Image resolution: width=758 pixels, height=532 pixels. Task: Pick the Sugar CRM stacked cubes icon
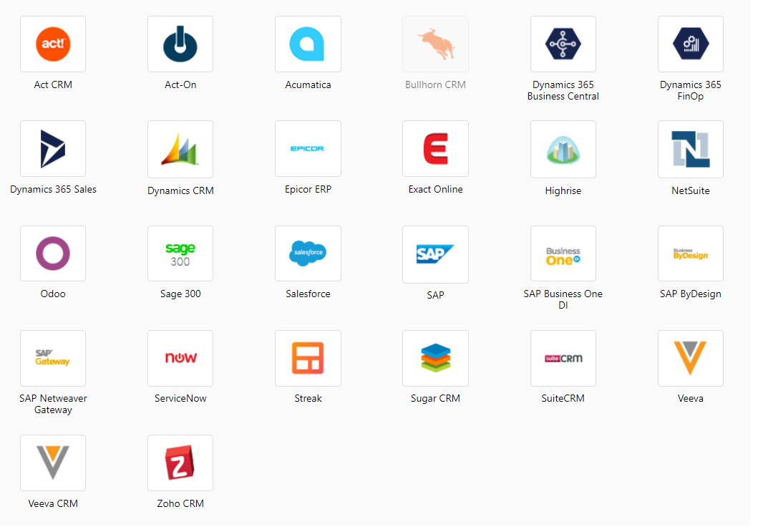436,359
